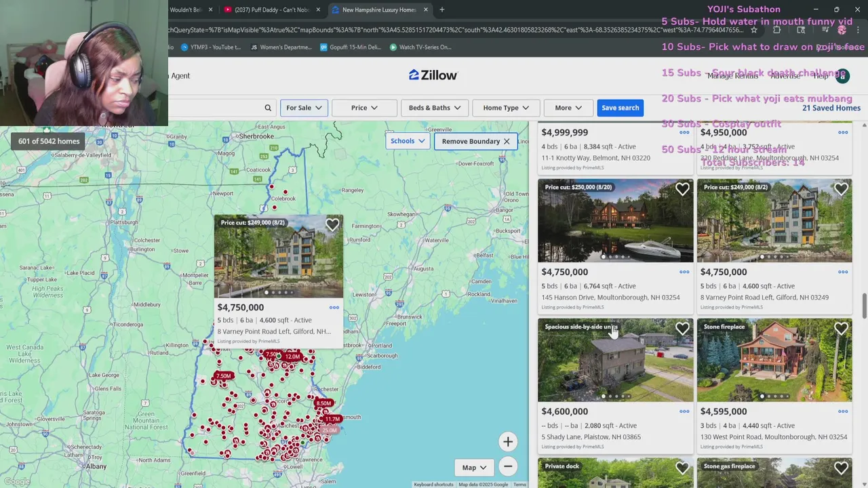Click the 7.50M map price marker
This screenshot has width=868, height=488.
click(x=223, y=375)
